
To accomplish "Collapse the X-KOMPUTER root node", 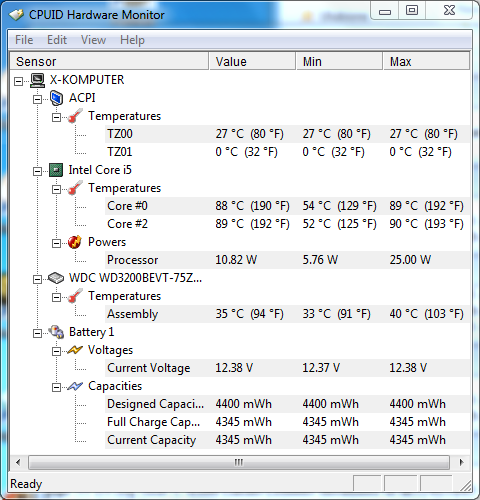I will tap(18, 81).
